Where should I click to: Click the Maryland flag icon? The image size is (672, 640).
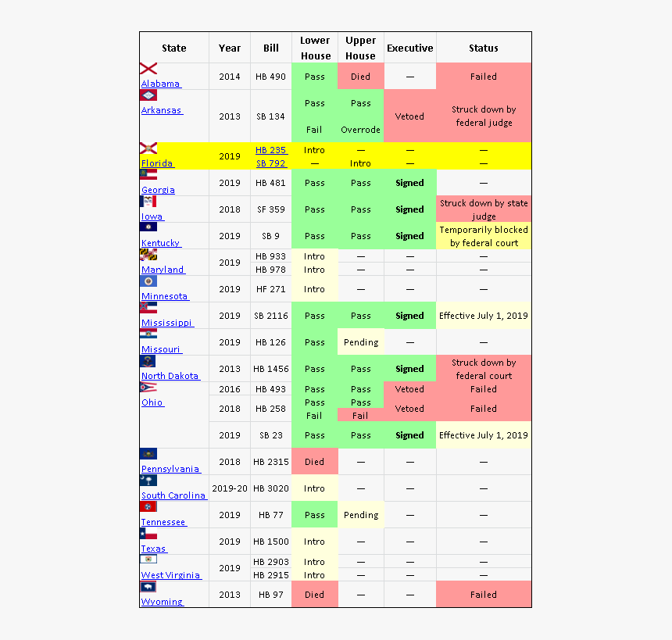click(x=148, y=255)
